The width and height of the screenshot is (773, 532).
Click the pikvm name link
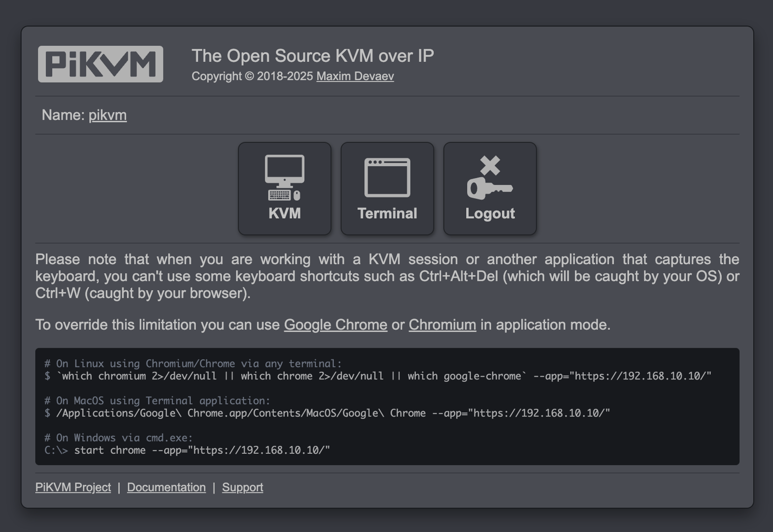108,115
